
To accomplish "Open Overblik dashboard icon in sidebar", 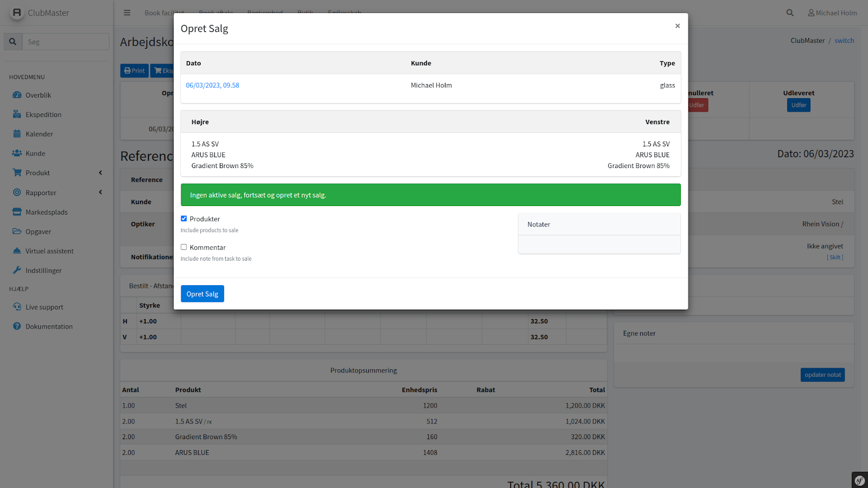I will 17,95.
